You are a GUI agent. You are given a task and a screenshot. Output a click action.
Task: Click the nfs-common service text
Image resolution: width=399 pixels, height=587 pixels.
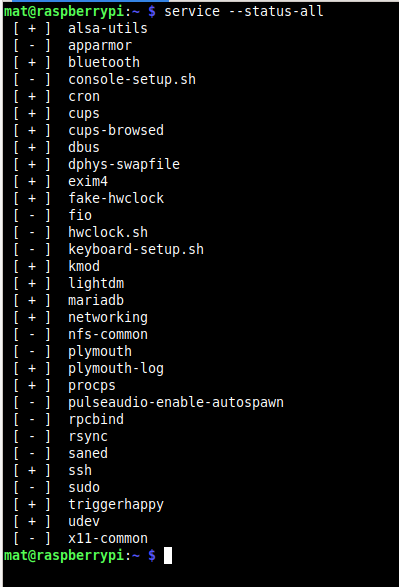click(x=108, y=334)
